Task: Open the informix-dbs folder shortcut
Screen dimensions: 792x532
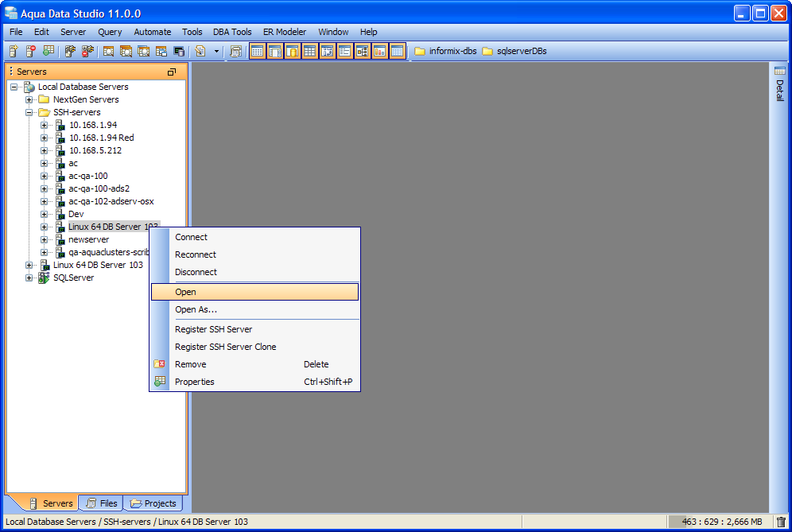Action: click(445, 51)
